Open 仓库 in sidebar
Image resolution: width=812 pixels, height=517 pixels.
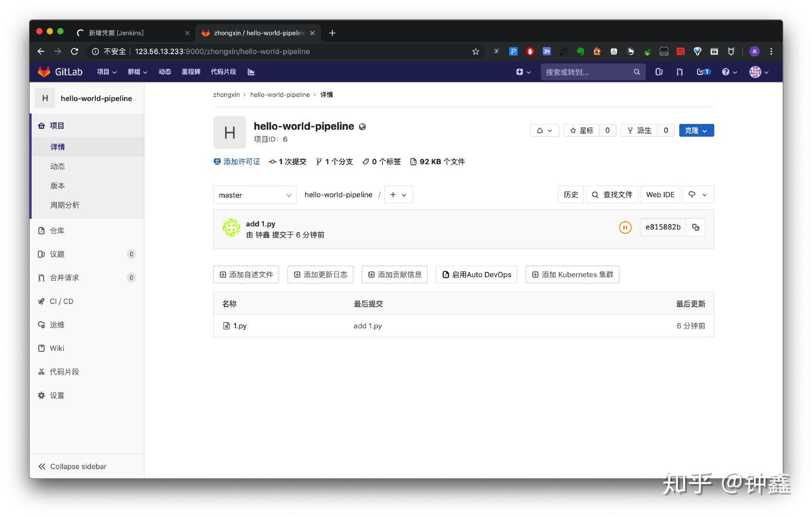click(87, 231)
